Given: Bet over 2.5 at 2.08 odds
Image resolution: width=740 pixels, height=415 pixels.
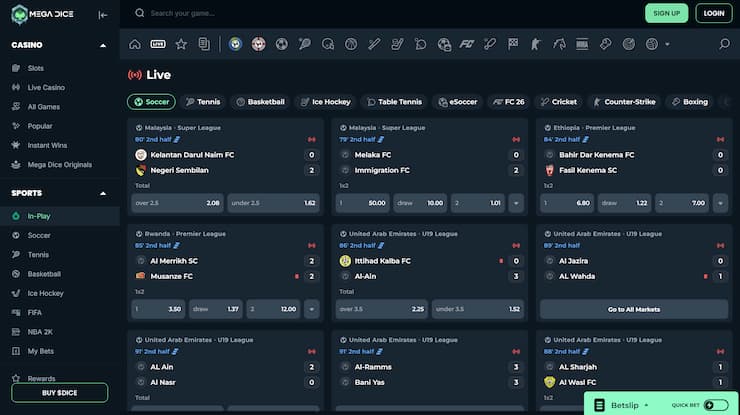Looking at the screenshot, I should [177, 203].
